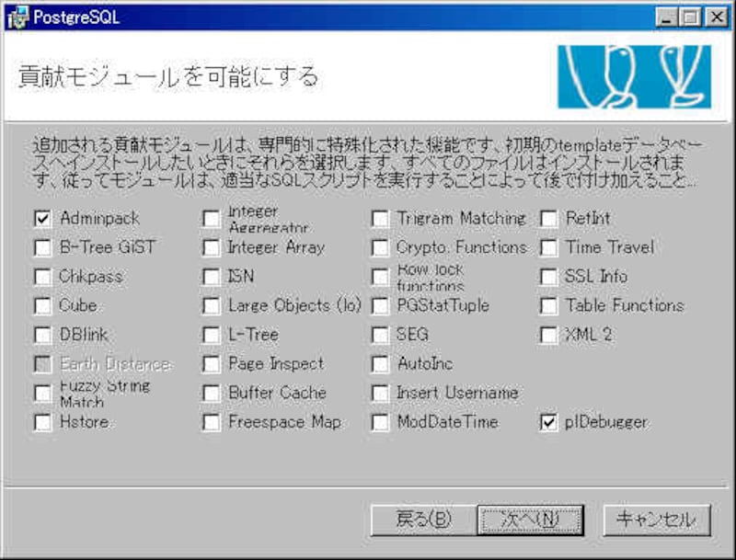The width and height of the screenshot is (736, 560).
Task: Enable the ModDateTime module
Action: 380,422
